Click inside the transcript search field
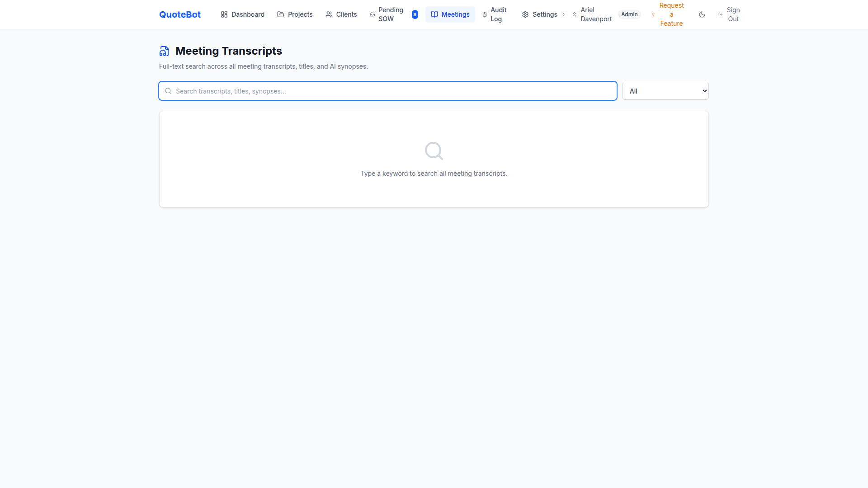The height and width of the screenshot is (488, 868). (x=387, y=90)
